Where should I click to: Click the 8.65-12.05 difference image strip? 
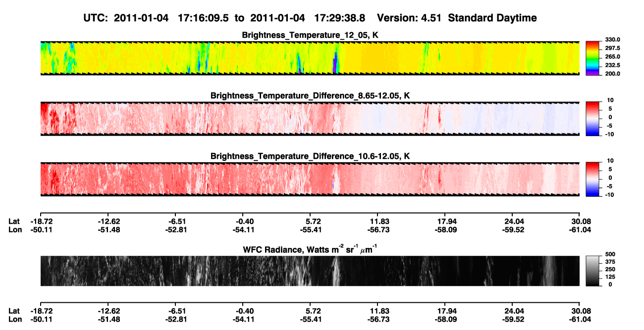point(310,119)
